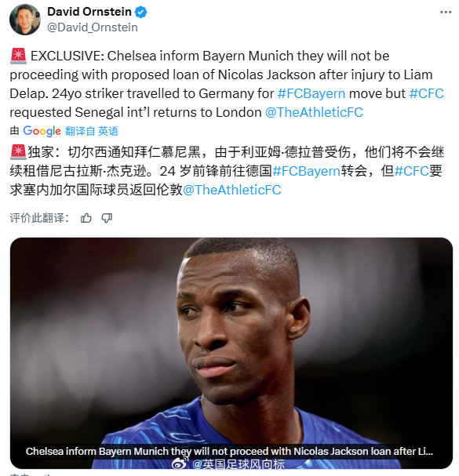Click thumbs-down to rate the translation

click(107, 218)
